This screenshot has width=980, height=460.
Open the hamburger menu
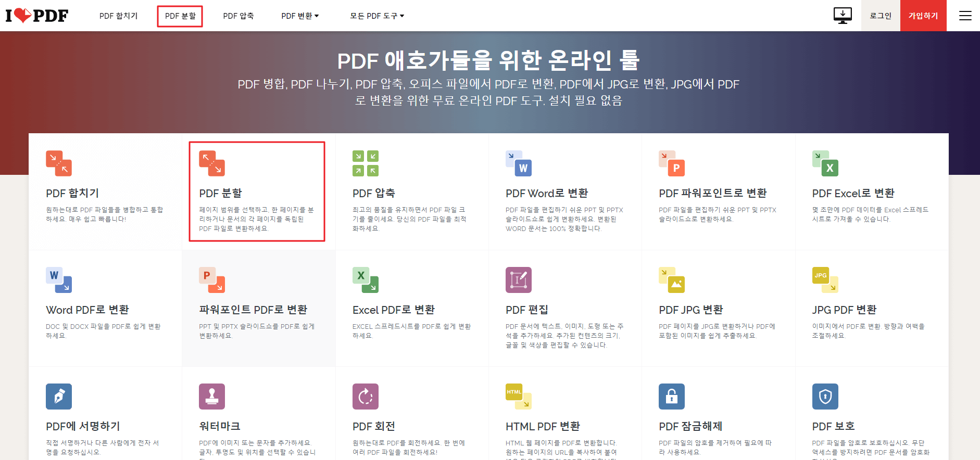click(965, 16)
